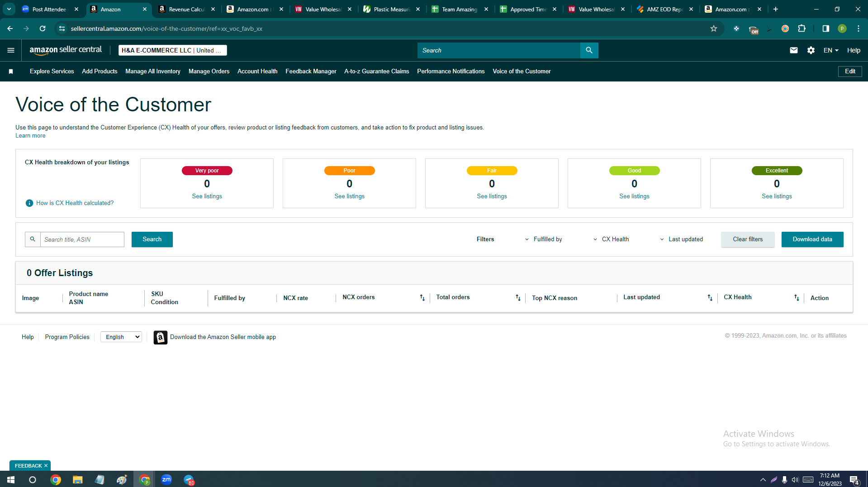The height and width of the screenshot is (487, 868).
Task: Open the Seller Central hamburger menu
Action: click(11, 50)
